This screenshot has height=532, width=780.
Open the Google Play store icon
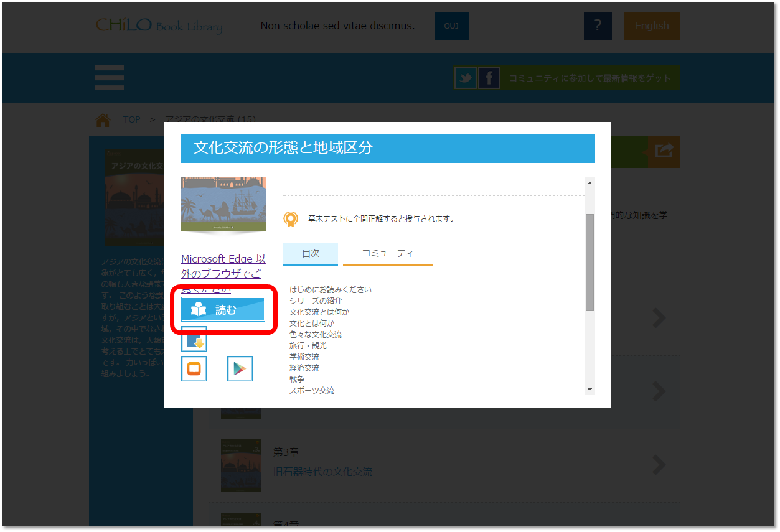(x=240, y=369)
